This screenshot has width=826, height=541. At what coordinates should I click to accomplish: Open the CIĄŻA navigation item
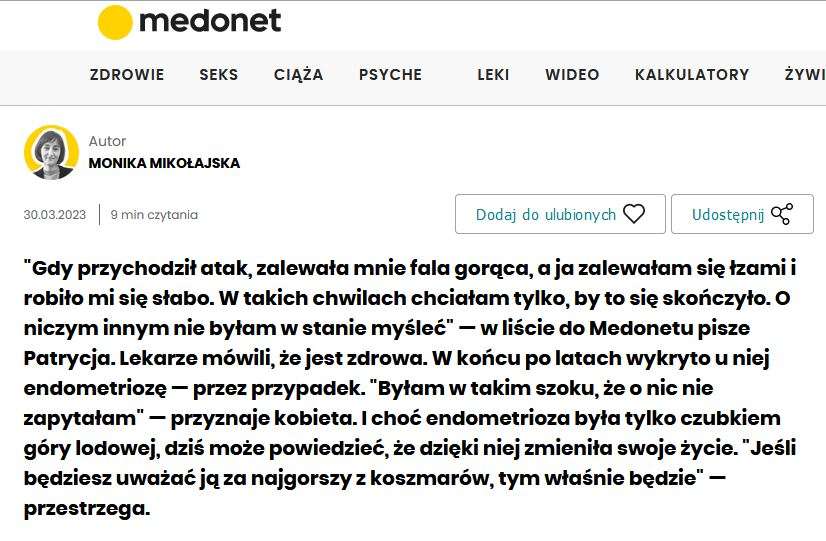[x=299, y=75]
